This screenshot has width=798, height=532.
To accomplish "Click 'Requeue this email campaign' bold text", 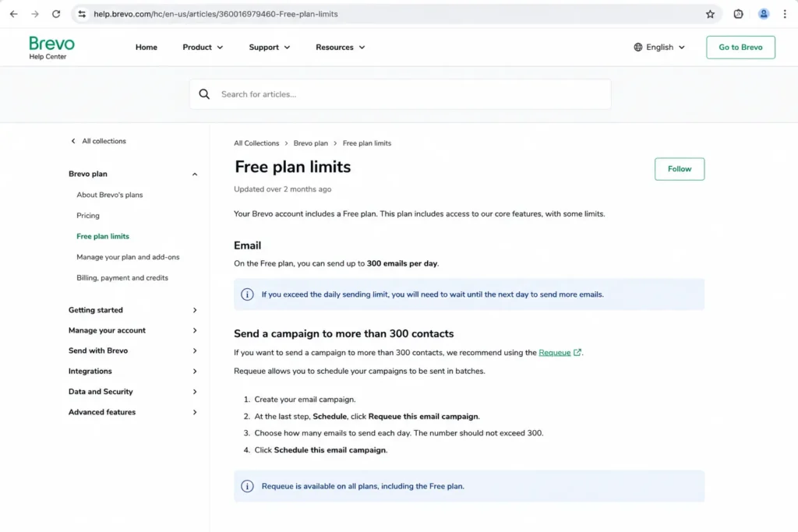I will click(423, 417).
